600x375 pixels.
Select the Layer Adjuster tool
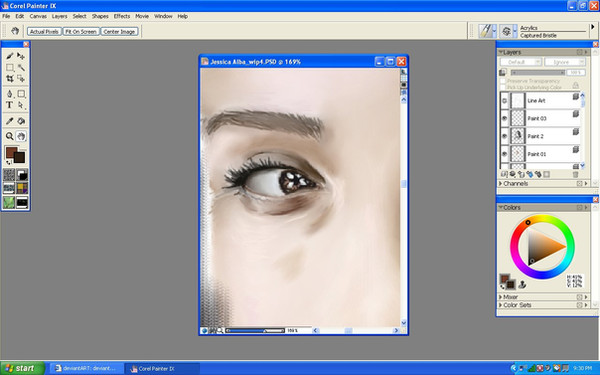pyautogui.click(x=21, y=56)
